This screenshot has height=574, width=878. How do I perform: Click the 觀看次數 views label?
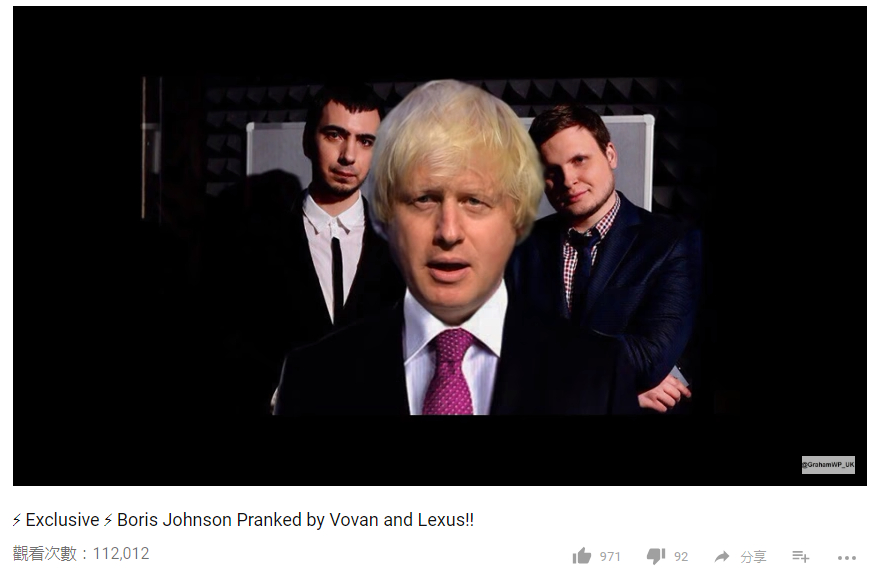(x=45, y=553)
